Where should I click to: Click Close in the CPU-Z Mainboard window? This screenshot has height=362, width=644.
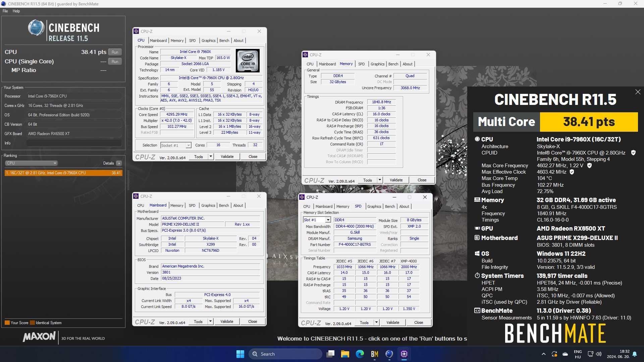[253, 321]
